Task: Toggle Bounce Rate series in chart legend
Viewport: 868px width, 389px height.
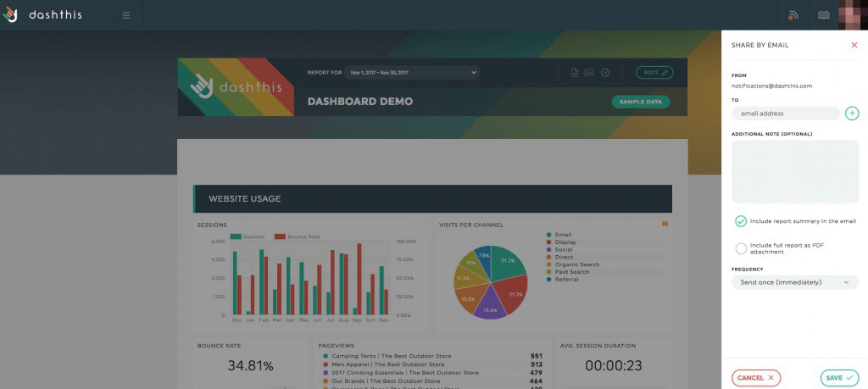Action: tap(297, 236)
